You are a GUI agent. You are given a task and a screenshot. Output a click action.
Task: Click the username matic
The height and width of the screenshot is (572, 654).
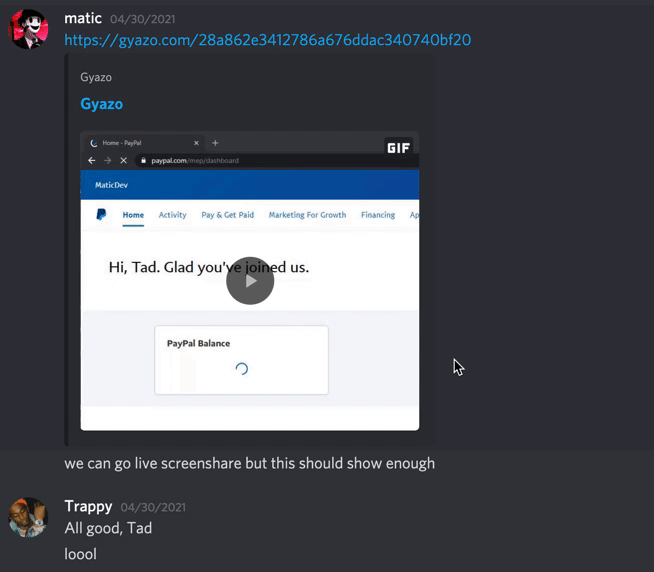(83, 18)
